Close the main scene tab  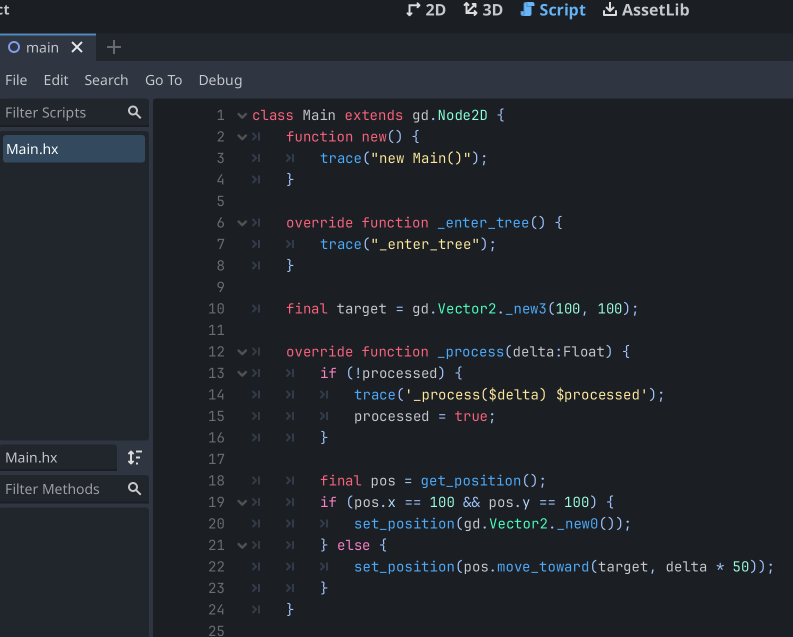77,48
